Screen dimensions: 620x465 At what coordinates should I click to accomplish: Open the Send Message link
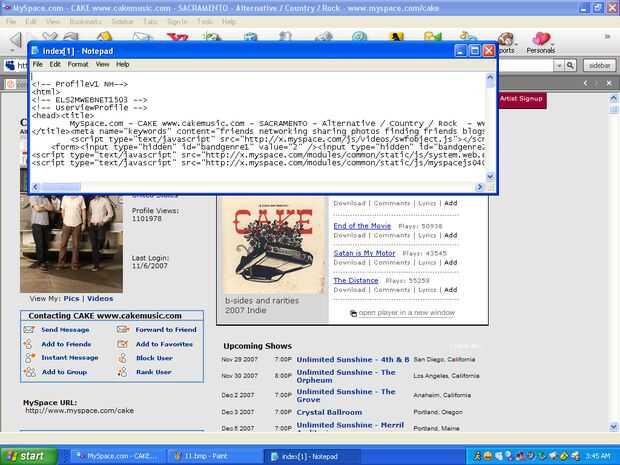65,330
